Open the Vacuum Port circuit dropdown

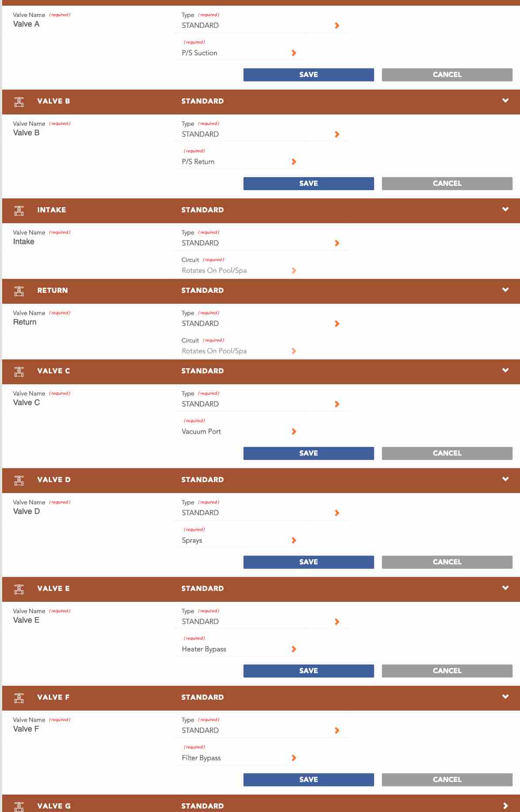(239, 431)
